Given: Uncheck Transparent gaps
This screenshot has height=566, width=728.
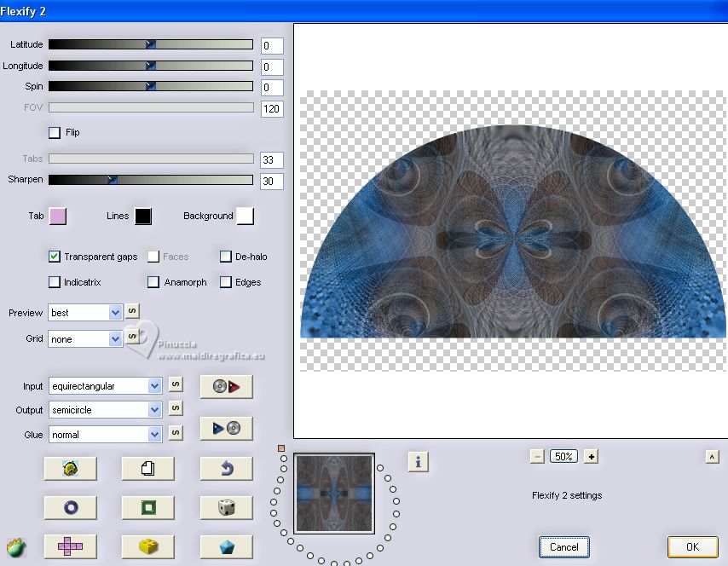Looking at the screenshot, I should 55,257.
